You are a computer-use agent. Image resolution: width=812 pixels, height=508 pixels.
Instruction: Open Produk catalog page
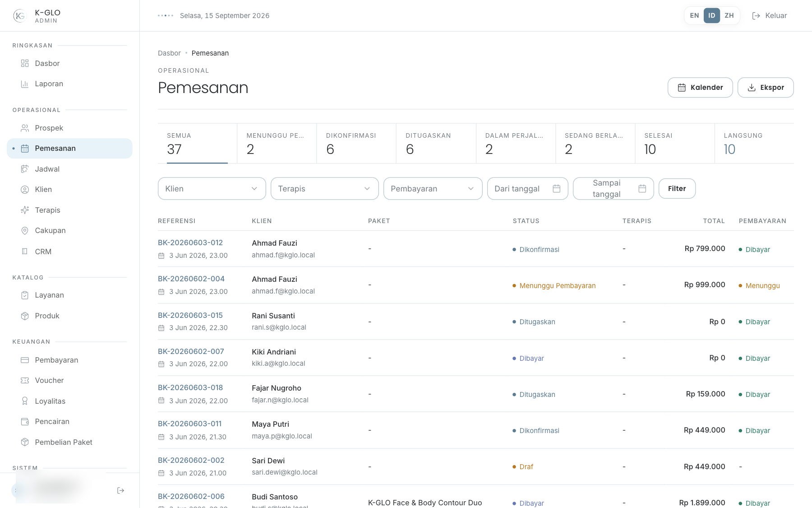click(69, 316)
